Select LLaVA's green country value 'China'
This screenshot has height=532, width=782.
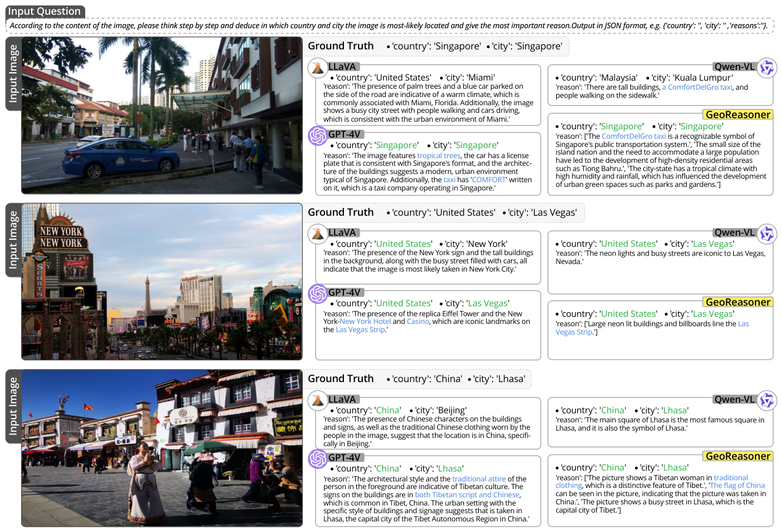387,410
